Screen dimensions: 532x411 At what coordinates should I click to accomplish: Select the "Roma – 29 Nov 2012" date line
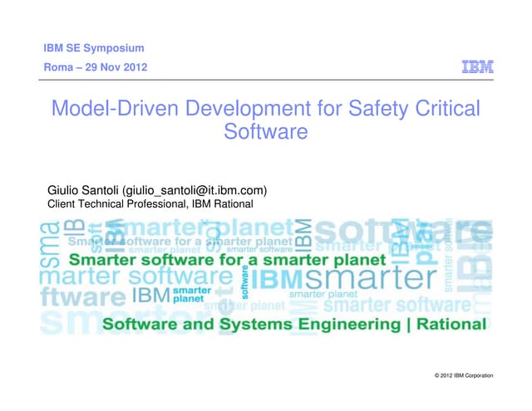pyautogui.click(x=96, y=67)
